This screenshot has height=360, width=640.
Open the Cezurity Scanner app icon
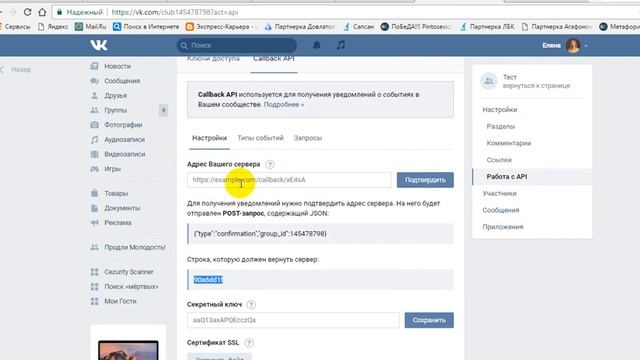coord(94,272)
